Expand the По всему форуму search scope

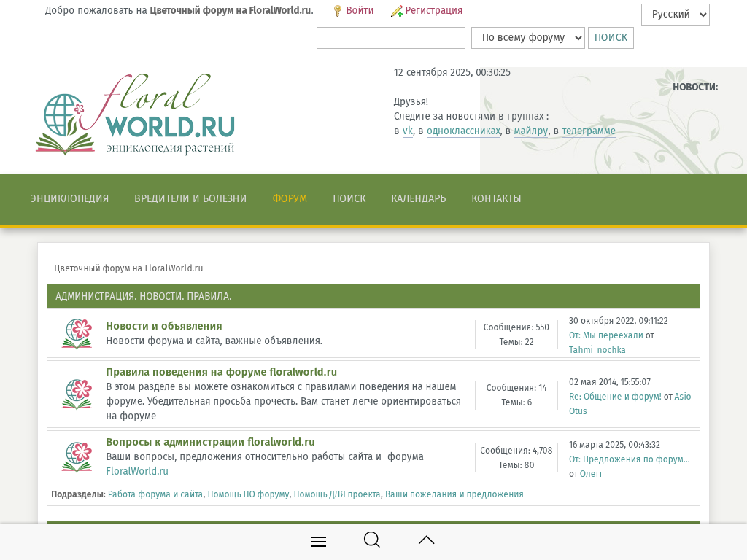[x=527, y=38]
